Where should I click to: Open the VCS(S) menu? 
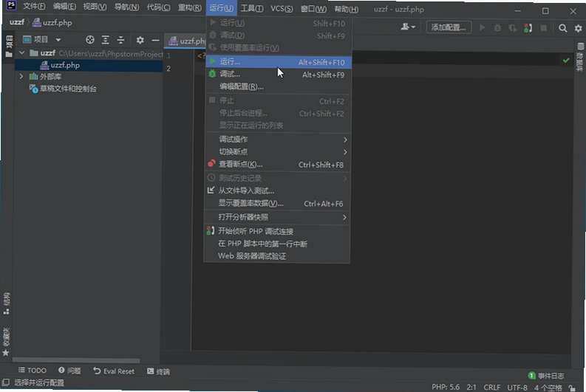[282, 9]
